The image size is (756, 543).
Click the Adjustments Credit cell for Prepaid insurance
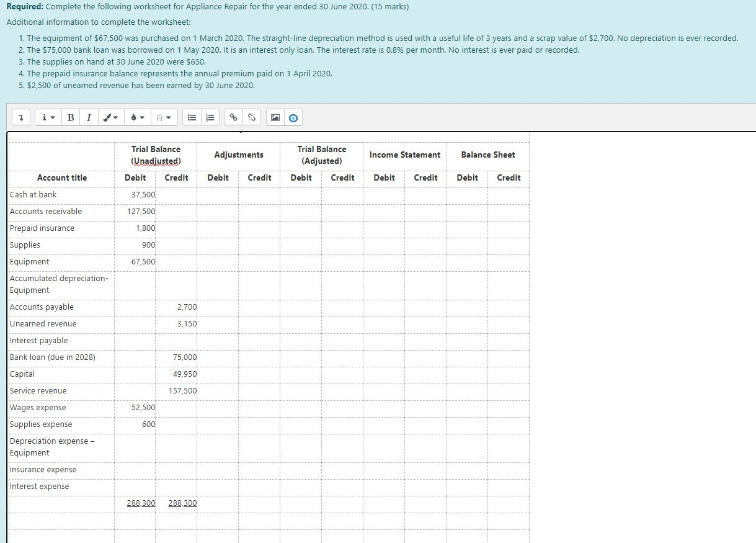[259, 228]
